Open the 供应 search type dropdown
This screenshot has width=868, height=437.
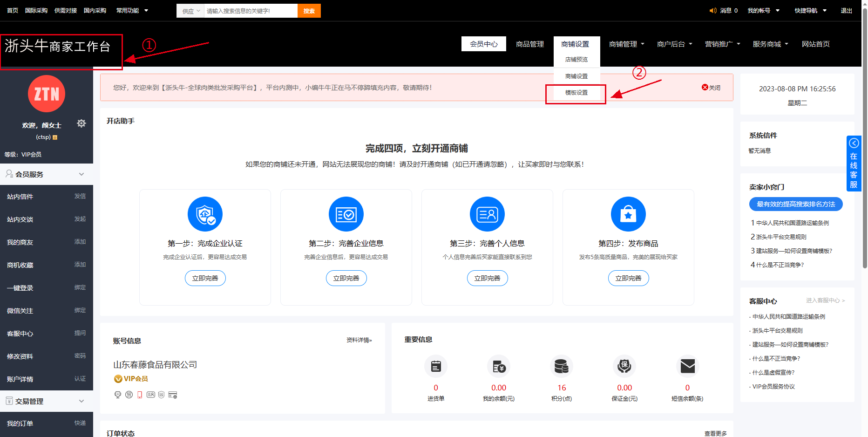point(190,11)
